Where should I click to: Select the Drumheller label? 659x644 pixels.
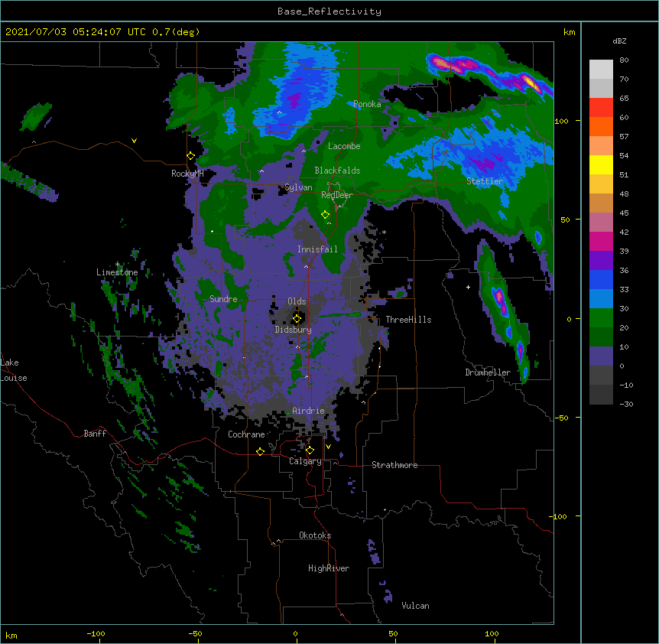tap(488, 372)
